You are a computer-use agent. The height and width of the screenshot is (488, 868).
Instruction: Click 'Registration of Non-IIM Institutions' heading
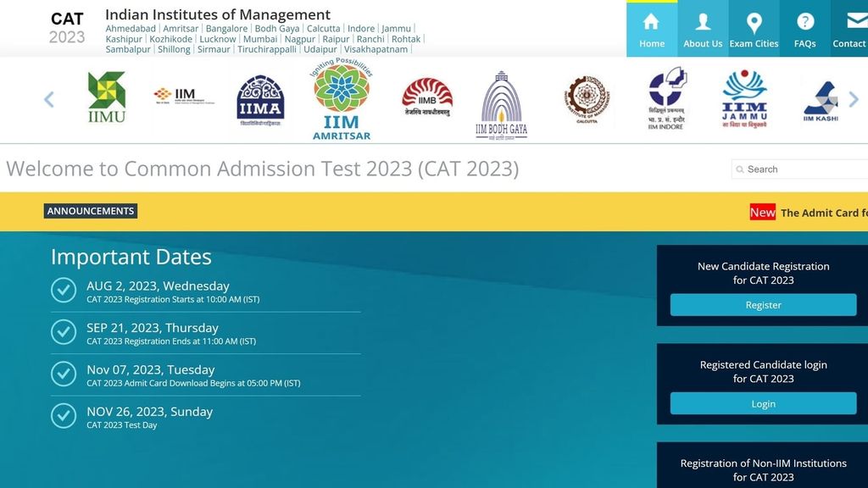pyautogui.click(x=763, y=463)
